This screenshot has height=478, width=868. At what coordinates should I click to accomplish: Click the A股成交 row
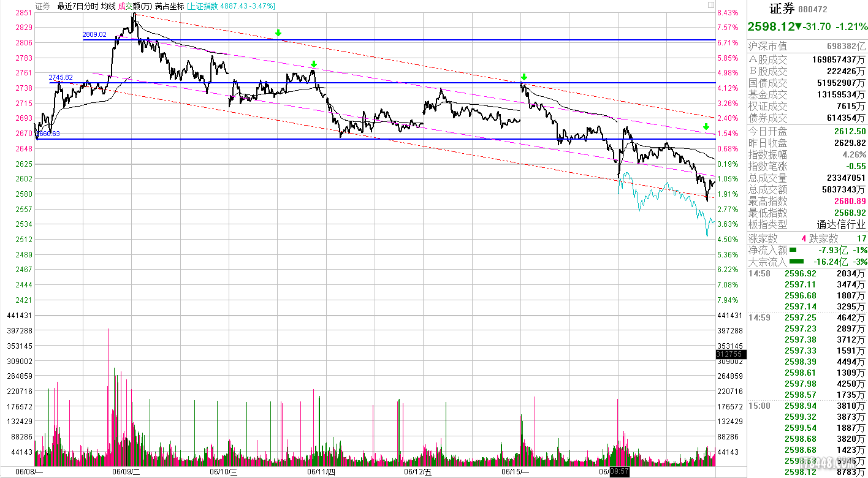click(807, 59)
